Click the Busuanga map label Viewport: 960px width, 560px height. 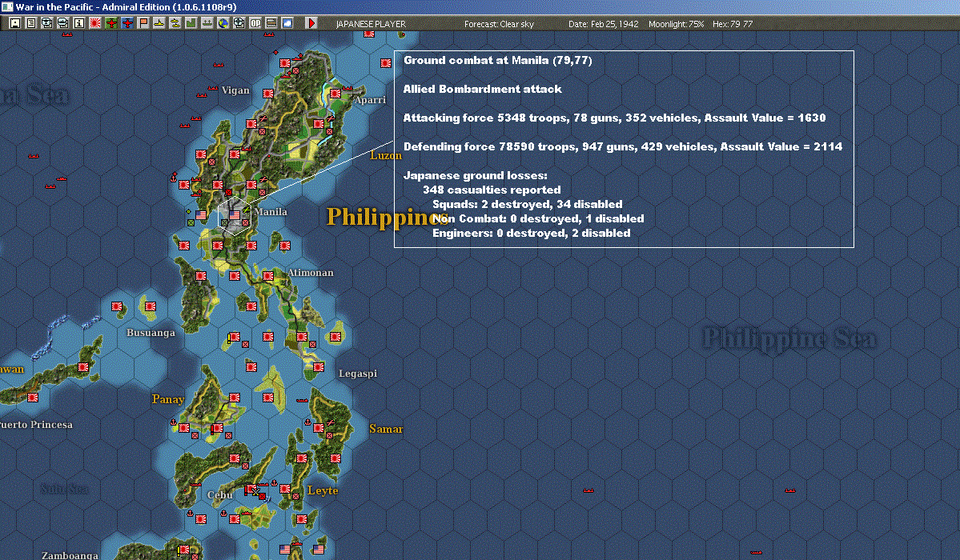(x=151, y=333)
